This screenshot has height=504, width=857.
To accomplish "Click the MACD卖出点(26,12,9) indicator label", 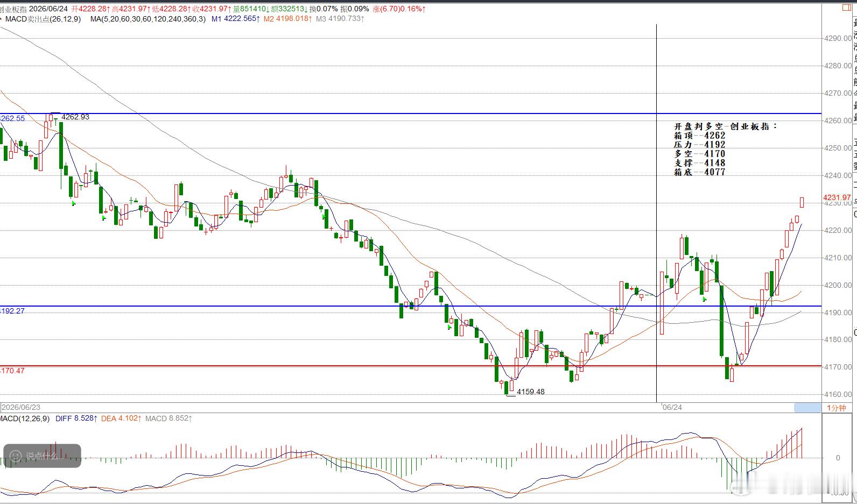I will point(43,19).
